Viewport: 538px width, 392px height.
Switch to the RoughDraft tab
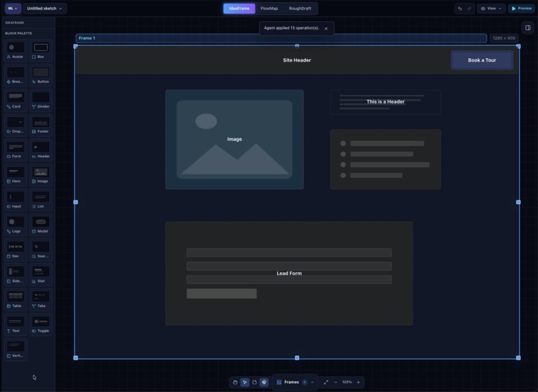tap(300, 9)
